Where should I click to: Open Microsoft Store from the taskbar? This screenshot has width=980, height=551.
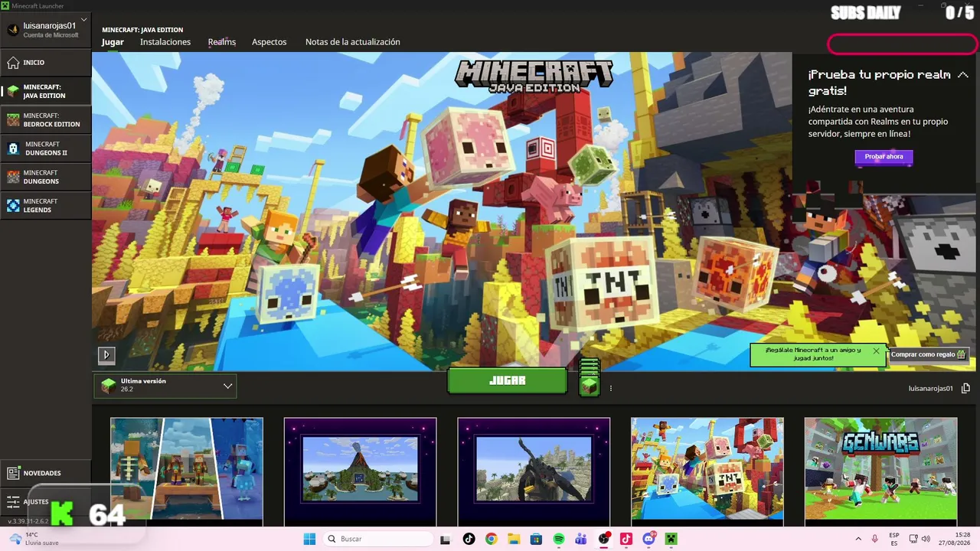(536, 539)
